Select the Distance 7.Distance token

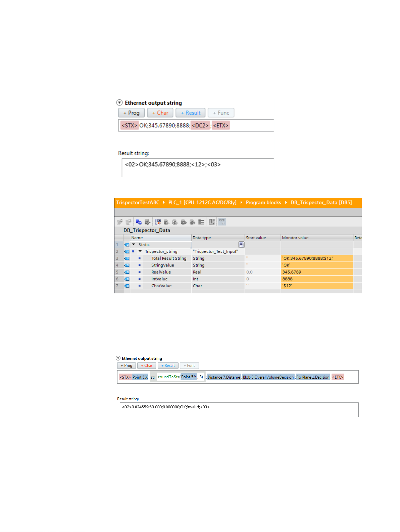coord(224,377)
